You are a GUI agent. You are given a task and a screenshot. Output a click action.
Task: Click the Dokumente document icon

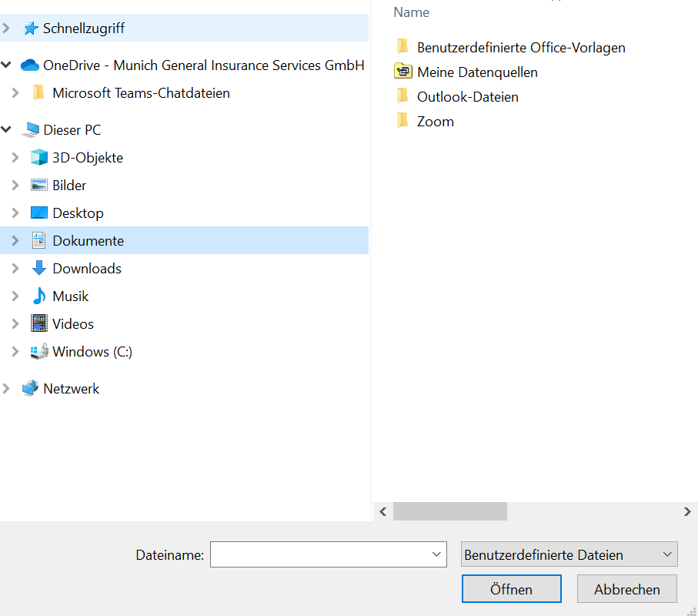38,240
